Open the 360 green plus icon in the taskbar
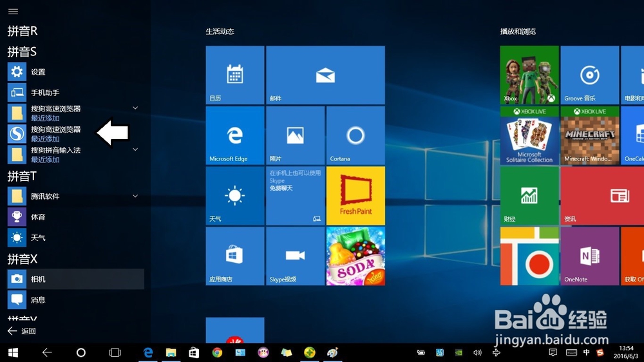The height and width of the screenshot is (362, 644). (x=310, y=352)
